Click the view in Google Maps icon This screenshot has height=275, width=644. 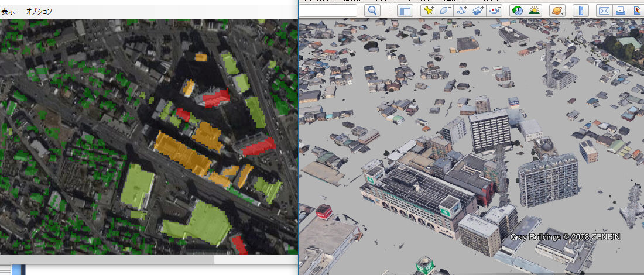[x=637, y=11]
